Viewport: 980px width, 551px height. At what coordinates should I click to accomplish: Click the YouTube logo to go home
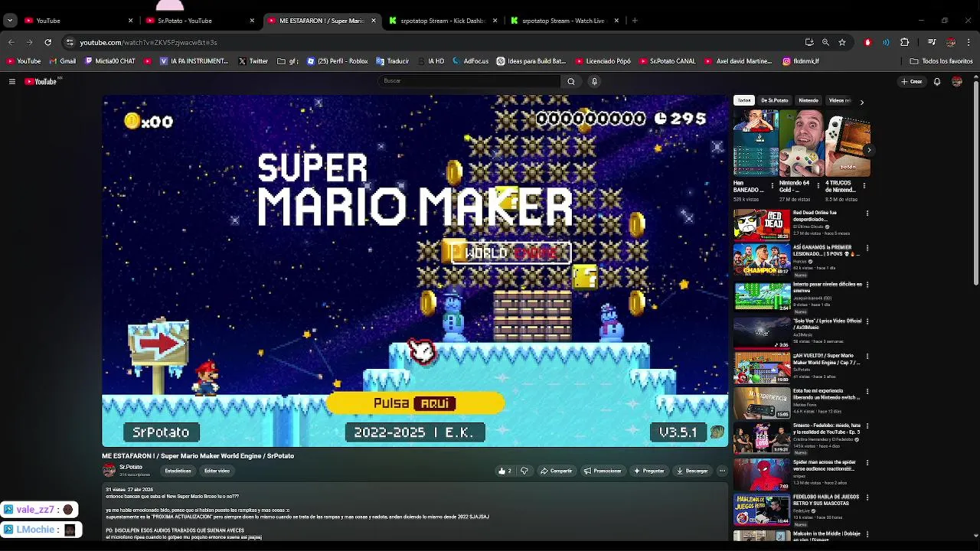[x=41, y=81]
